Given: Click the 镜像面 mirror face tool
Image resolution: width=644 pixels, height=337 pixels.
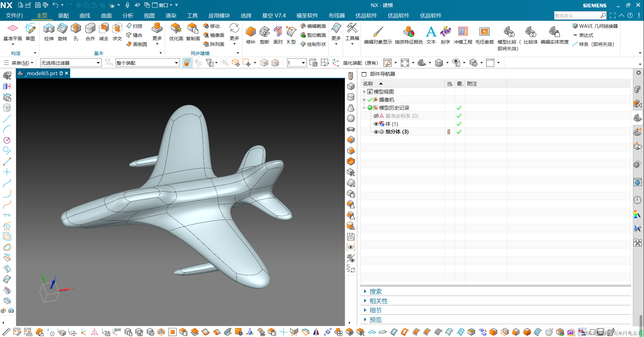Looking at the screenshot, I should click(x=214, y=35).
